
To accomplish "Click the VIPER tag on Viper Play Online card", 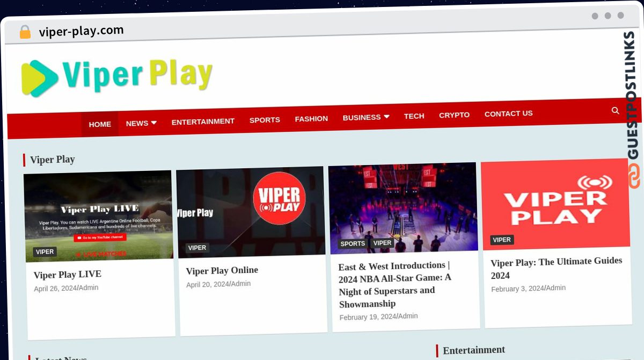I will 197,248.
